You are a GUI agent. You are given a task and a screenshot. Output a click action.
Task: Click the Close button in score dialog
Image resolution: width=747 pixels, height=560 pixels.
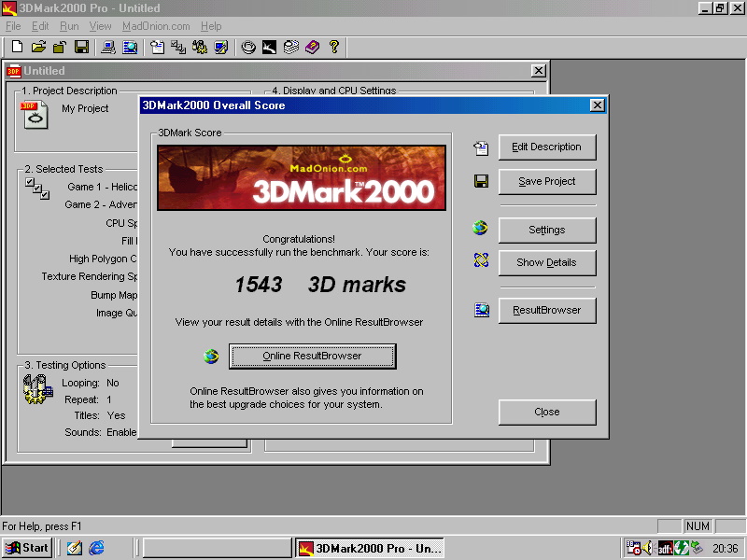point(547,412)
